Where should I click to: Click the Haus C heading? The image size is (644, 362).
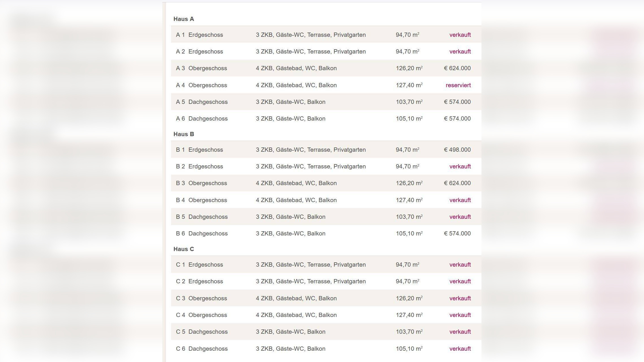pyautogui.click(x=184, y=249)
